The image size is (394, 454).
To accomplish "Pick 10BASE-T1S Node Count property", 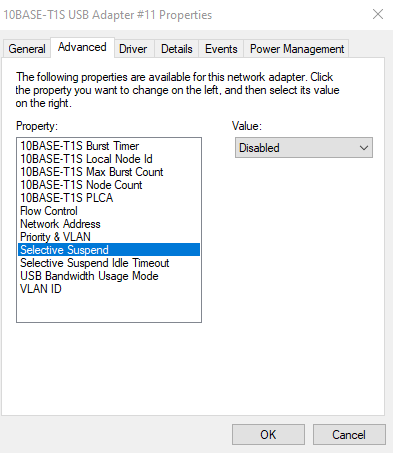I will 109,185.
